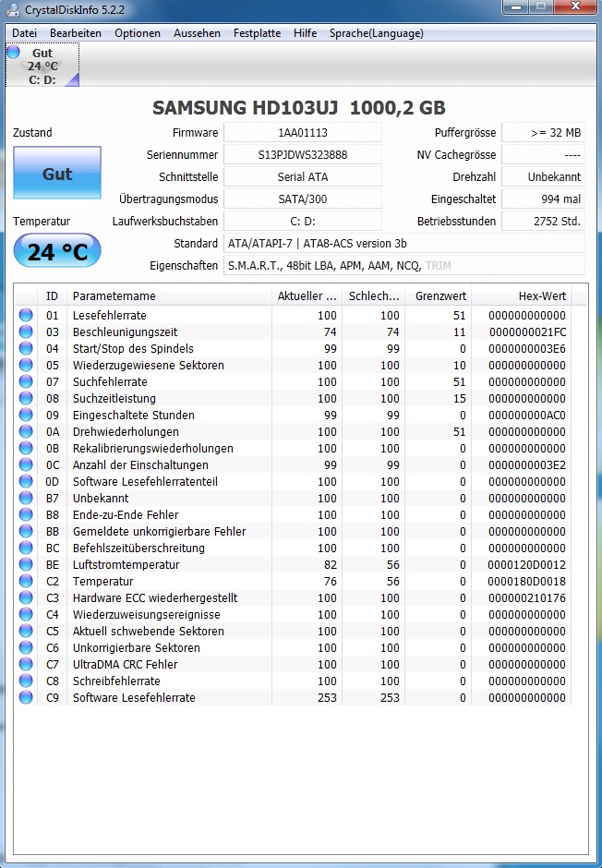
Task: Open the Festplatte menu
Action: (x=257, y=33)
